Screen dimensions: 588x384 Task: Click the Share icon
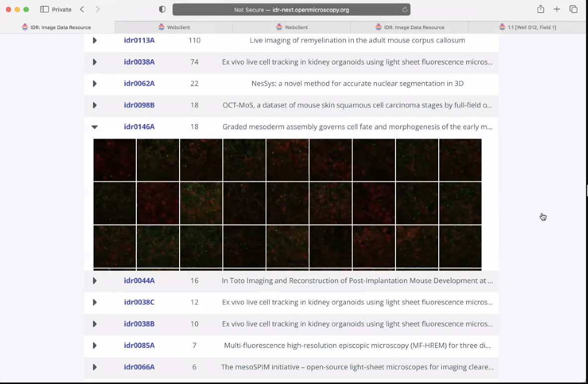coord(540,8)
